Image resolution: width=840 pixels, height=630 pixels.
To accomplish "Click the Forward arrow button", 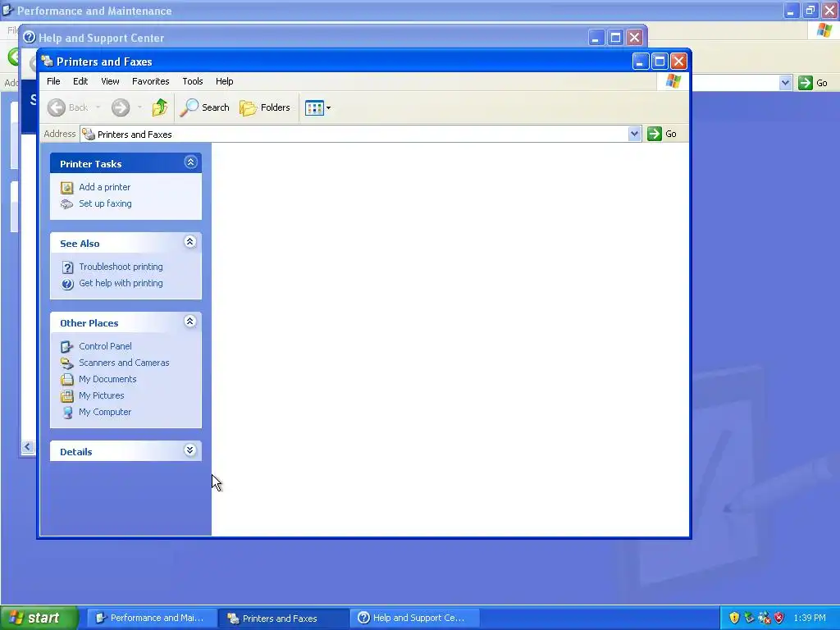I will [x=121, y=107].
